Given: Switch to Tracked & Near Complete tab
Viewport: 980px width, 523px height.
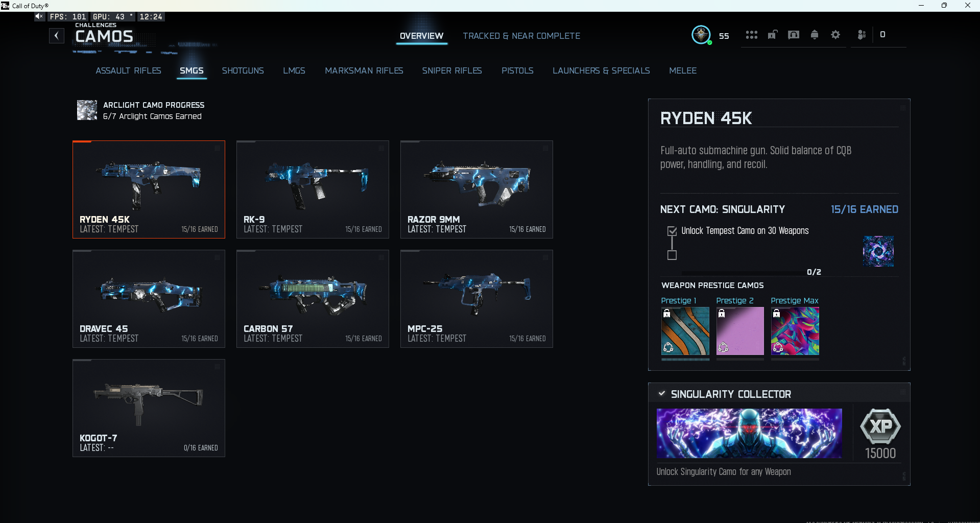Looking at the screenshot, I should click(x=521, y=36).
